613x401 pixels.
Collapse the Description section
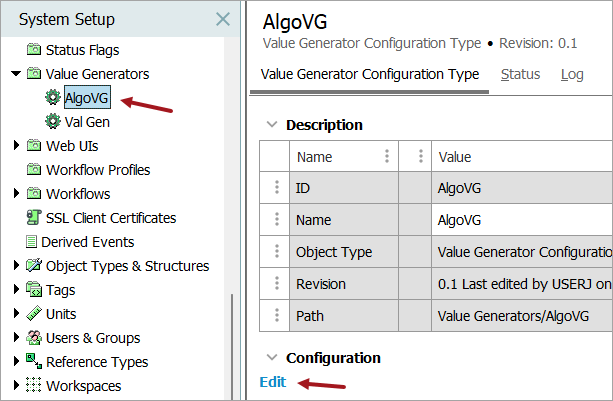coord(270,125)
